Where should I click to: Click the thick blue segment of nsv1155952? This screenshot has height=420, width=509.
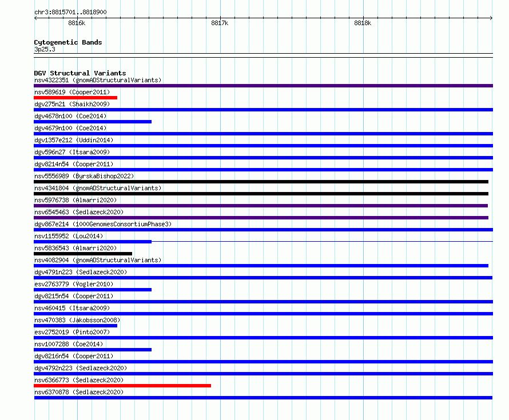tap(93, 242)
